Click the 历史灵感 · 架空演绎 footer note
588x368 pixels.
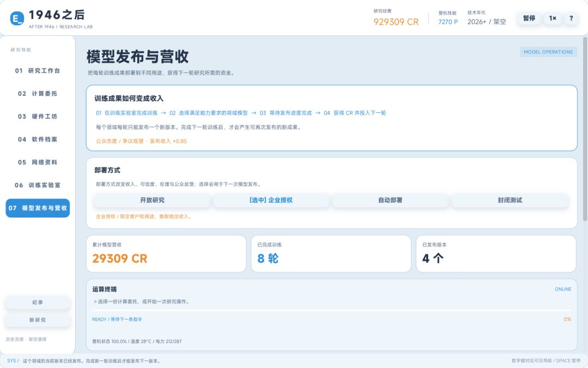click(x=26, y=340)
